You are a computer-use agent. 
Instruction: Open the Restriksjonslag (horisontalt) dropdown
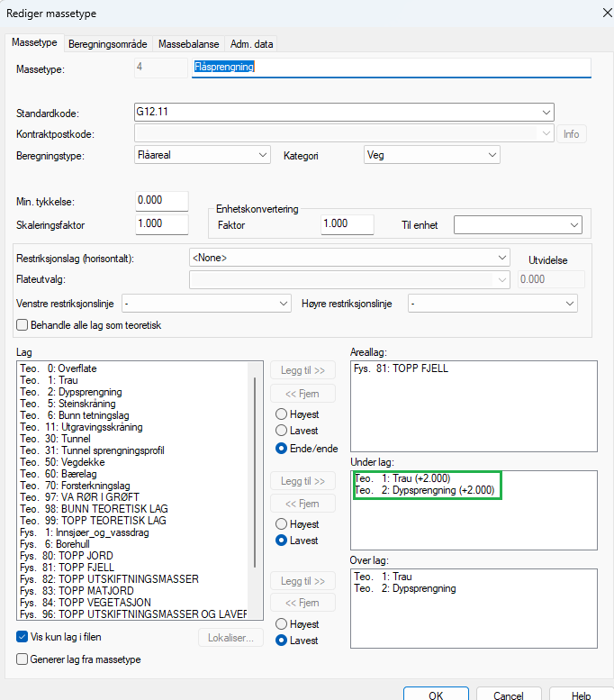[502, 258]
